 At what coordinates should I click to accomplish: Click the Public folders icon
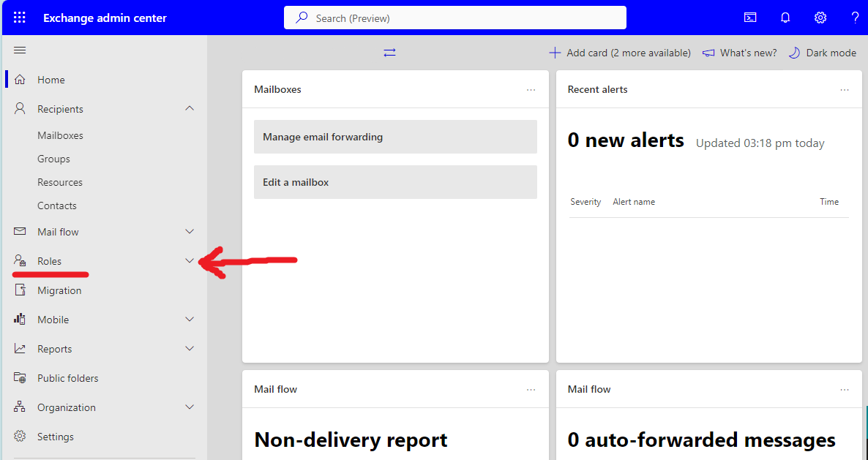[20, 377]
